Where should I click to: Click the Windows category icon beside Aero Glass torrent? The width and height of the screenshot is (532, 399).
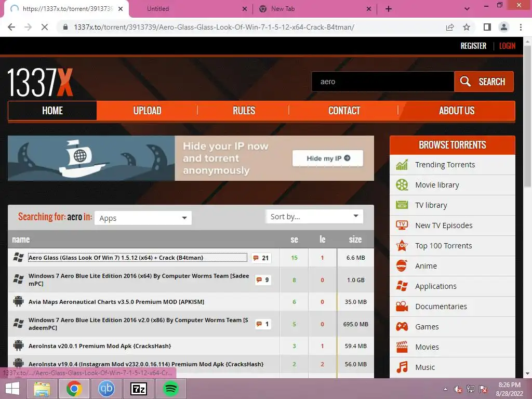click(18, 258)
